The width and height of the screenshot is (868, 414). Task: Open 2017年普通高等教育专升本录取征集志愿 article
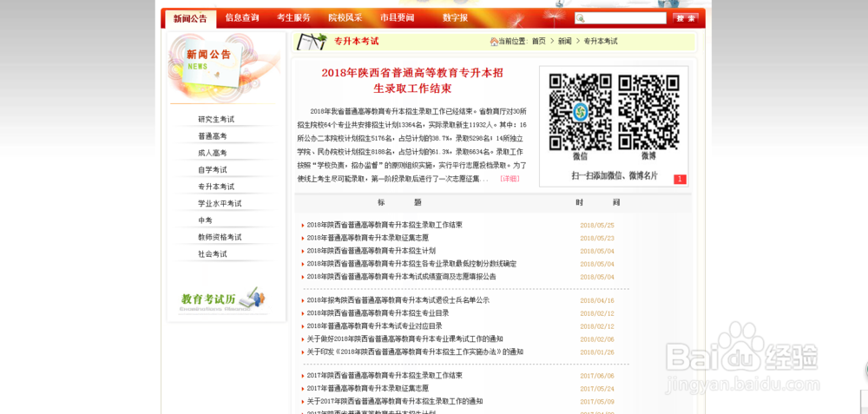click(367, 389)
